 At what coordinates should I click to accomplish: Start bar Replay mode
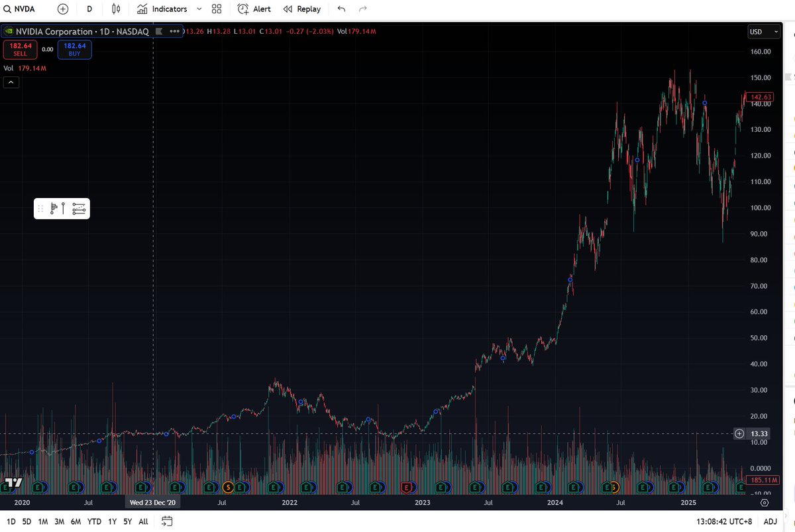(301, 9)
